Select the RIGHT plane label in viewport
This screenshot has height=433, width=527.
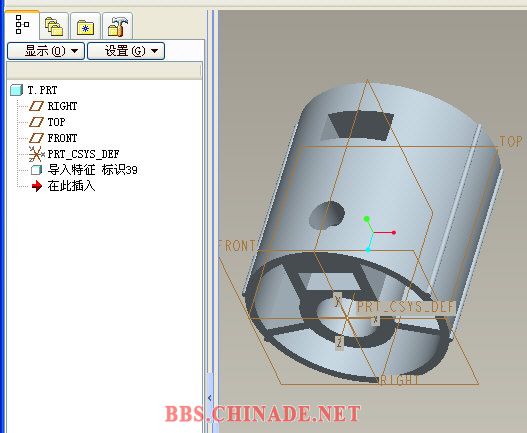pos(399,380)
